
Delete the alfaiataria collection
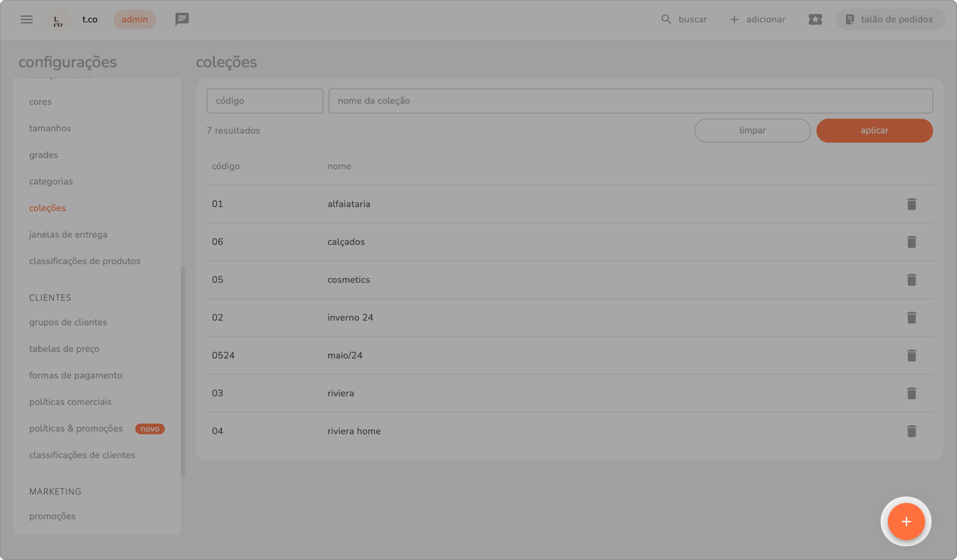[x=911, y=204]
